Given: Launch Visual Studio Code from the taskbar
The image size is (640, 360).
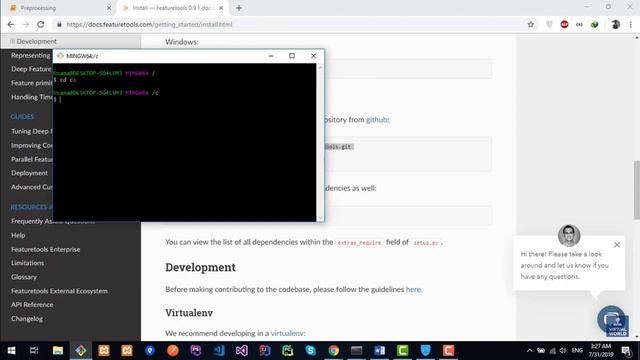Looking at the screenshot, I should 219,351.
